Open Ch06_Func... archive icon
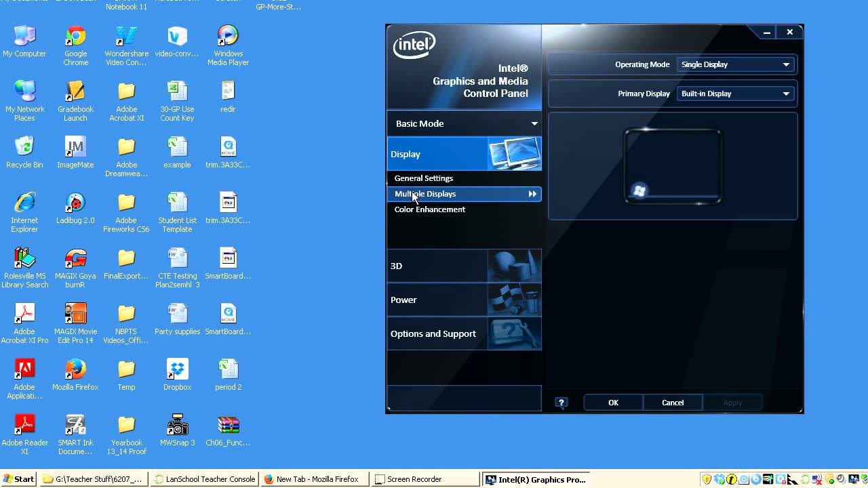868x488 pixels. [x=228, y=431]
